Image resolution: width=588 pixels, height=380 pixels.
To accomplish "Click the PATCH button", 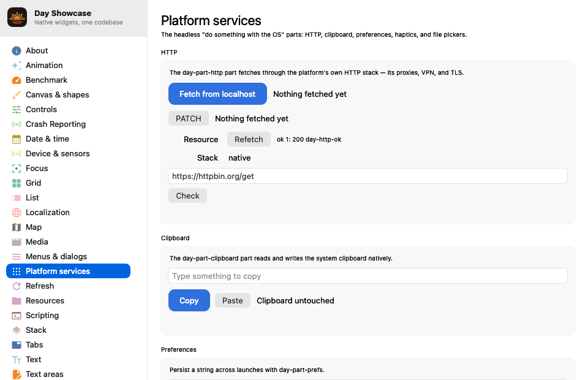I will (x=189, y=118).
